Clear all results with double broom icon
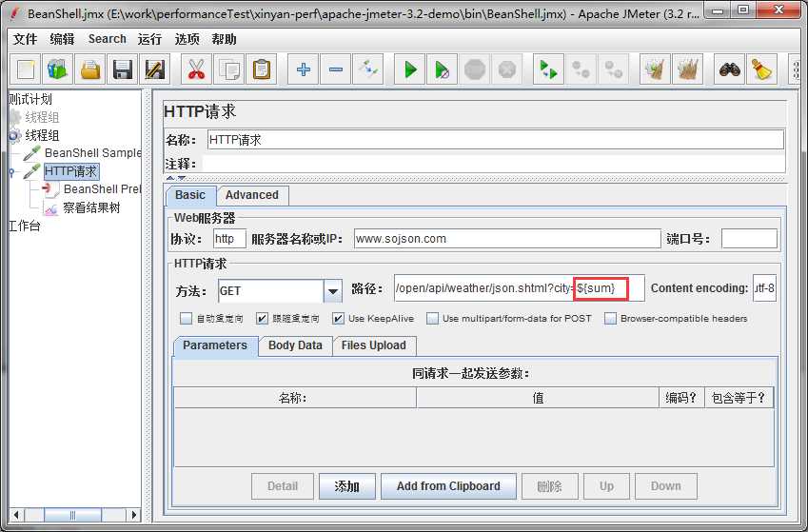The height and width of the screenshot is (532, 808). coord(687,69)
